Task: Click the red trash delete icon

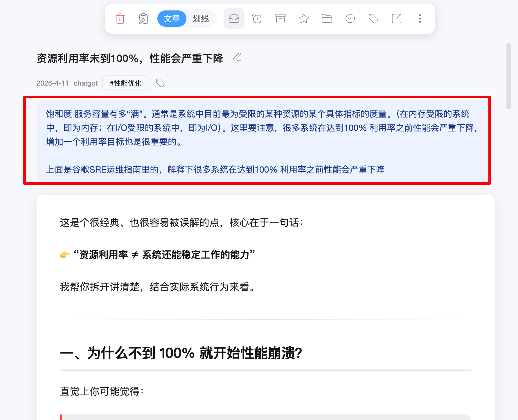Action: click(x=120, y=19)
